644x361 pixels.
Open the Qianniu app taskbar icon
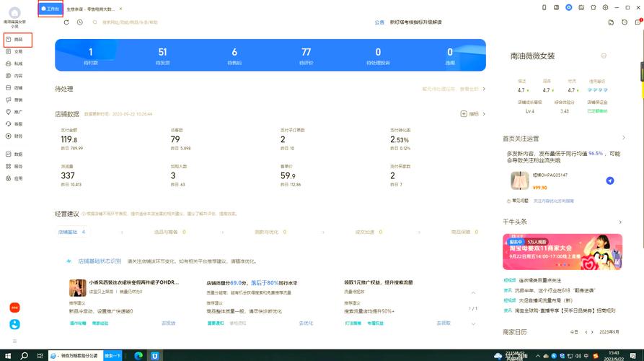[x=154, y=356]
